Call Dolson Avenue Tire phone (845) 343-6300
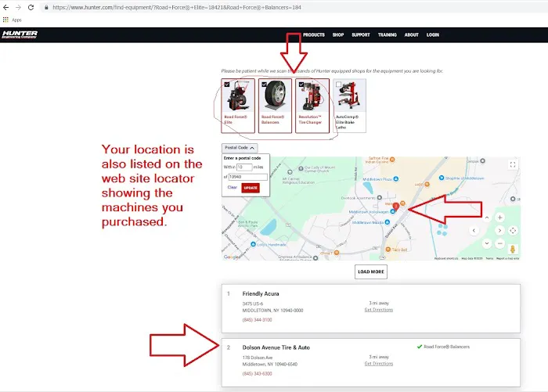 tap(257, 373)
